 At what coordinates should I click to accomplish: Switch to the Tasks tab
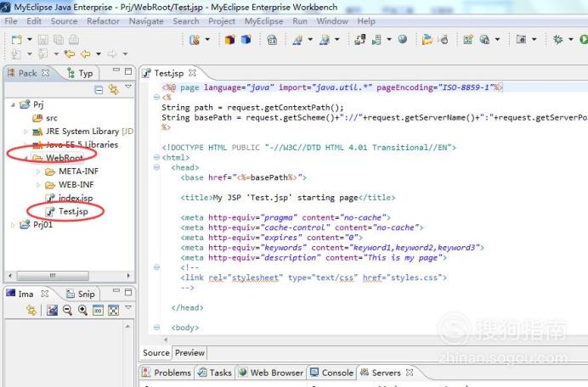(x=215, y=373)
